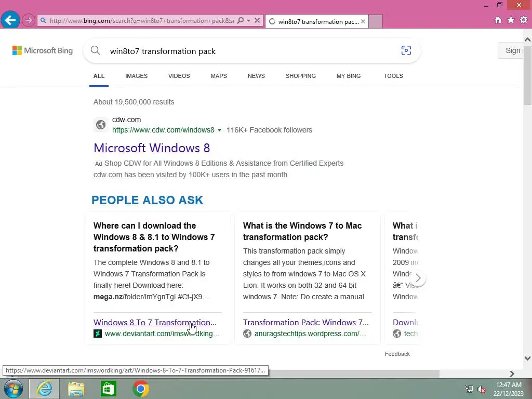Open the address bar dropdown arrow

tap(249, 20)
